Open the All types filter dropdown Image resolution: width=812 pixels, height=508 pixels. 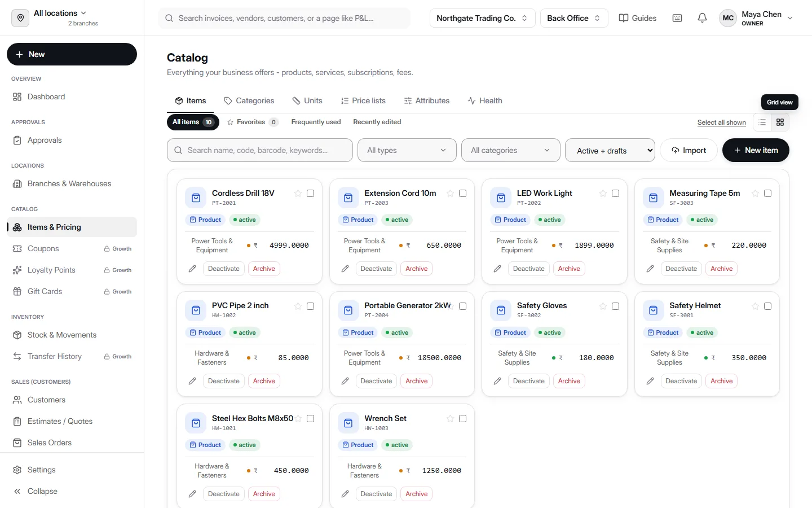[407, 150]
